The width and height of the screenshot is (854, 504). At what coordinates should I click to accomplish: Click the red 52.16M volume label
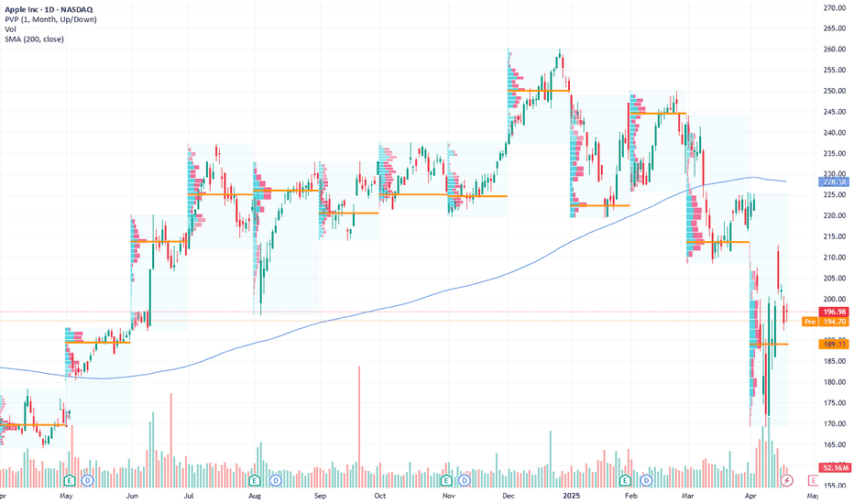click(x=835, y=467)
